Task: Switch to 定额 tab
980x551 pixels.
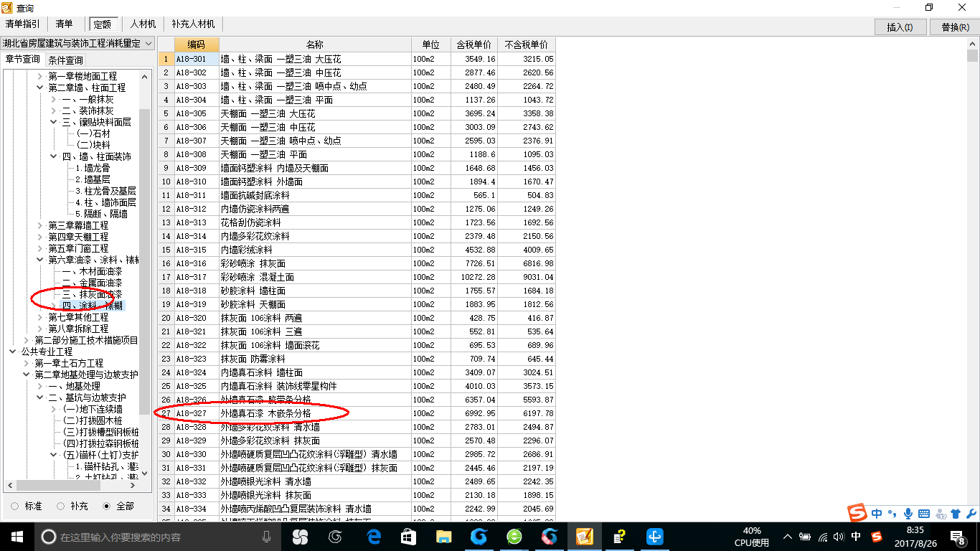Action: 103,24
